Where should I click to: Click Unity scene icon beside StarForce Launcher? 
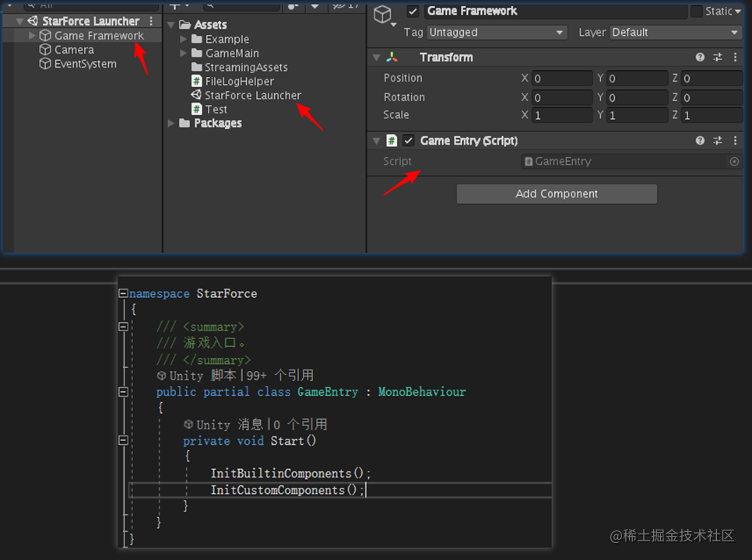click(x=33, y=20)
